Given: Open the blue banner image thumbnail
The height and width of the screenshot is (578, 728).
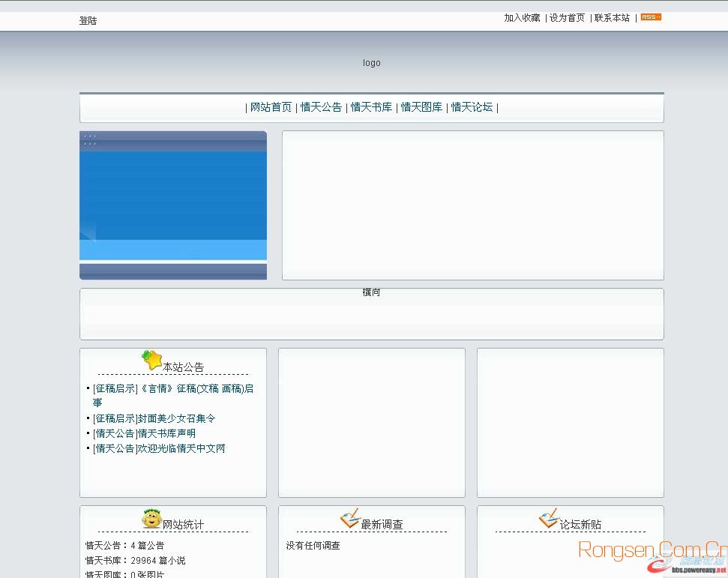Looking at the screenshot, I should point(173,205).
